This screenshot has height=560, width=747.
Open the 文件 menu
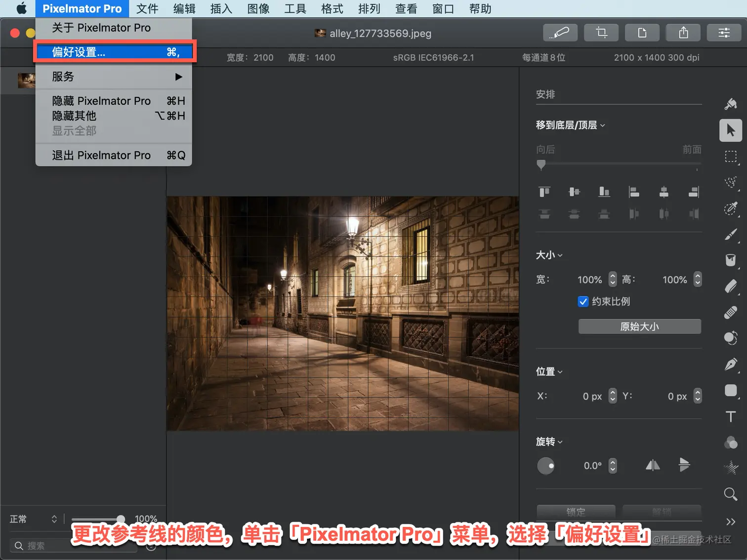click(147, 9)
